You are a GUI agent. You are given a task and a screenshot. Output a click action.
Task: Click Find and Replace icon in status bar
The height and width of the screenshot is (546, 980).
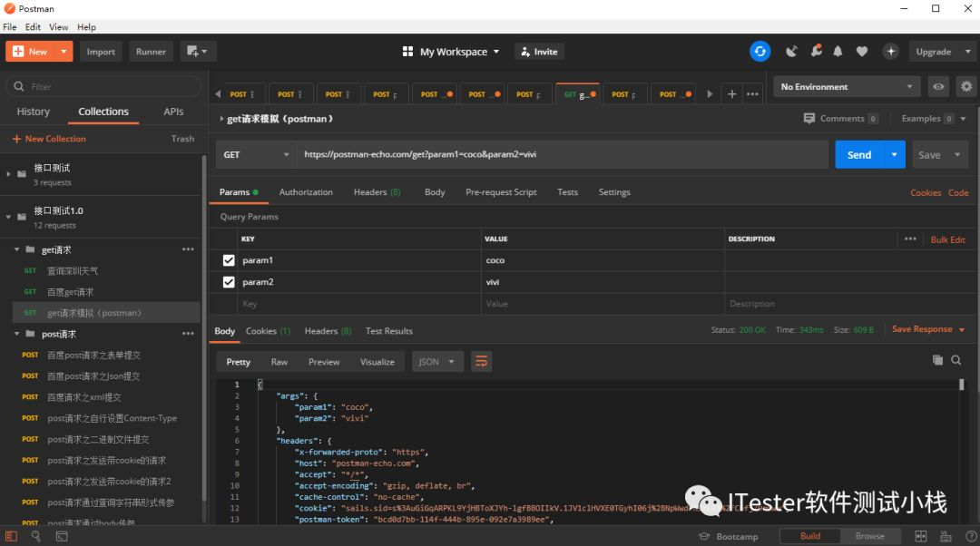(35, 536)
